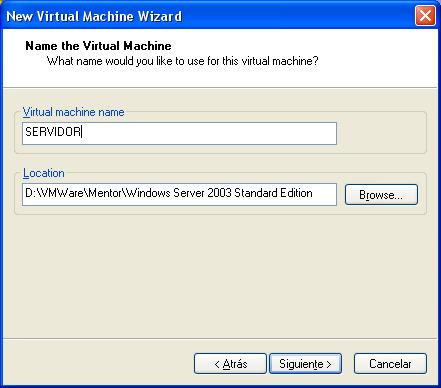The width and height of the screenshot is (441, 388).
Task: Click the 'Name the Virtual Machine' heading
Action: point(98,46)
